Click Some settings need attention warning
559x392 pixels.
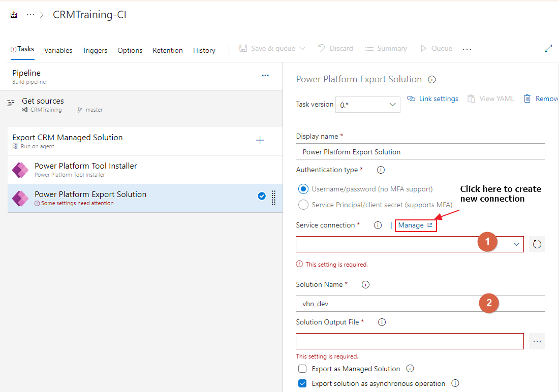pos(74,203)
